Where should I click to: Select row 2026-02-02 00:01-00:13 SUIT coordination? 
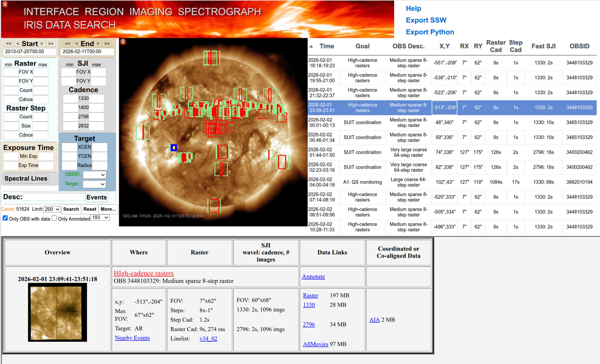tap(452, 122)
